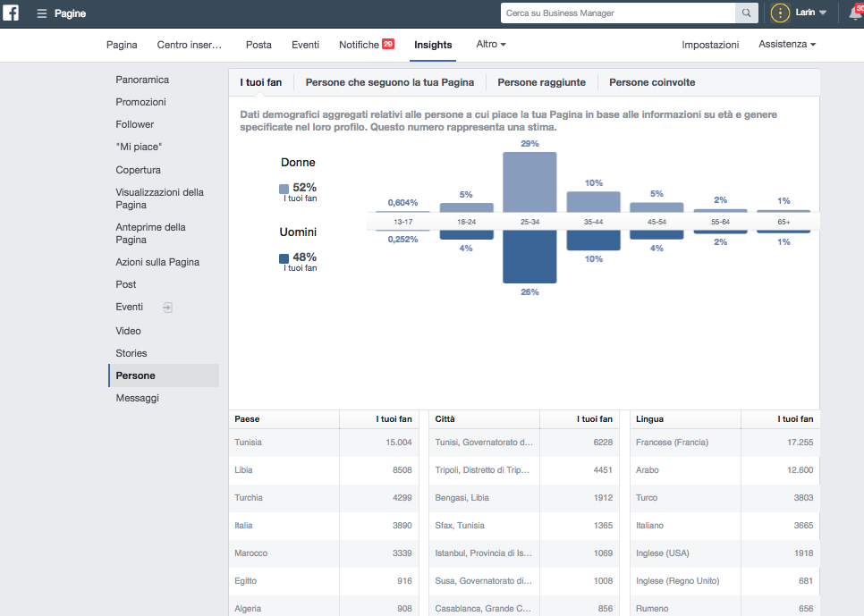Viewport: 864px width, 616px height.
Task: Open Follower in the sidebar
Action: (x=134, y=124)
